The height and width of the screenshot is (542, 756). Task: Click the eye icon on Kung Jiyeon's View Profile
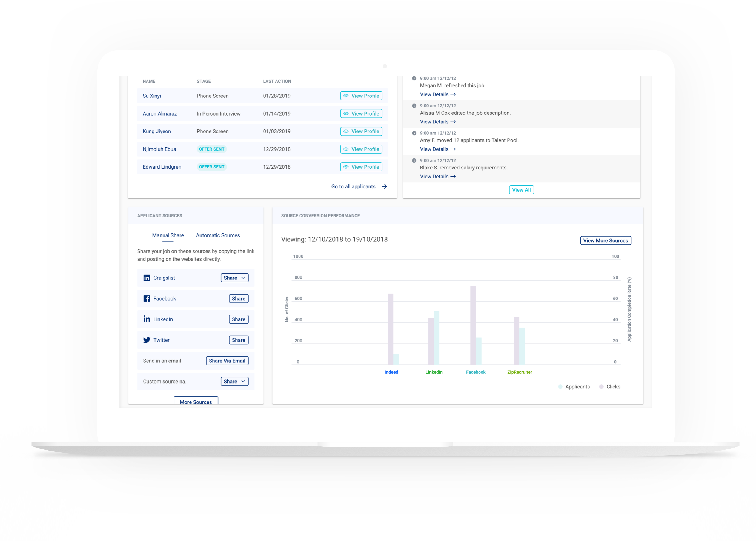[x=346, y=131]
